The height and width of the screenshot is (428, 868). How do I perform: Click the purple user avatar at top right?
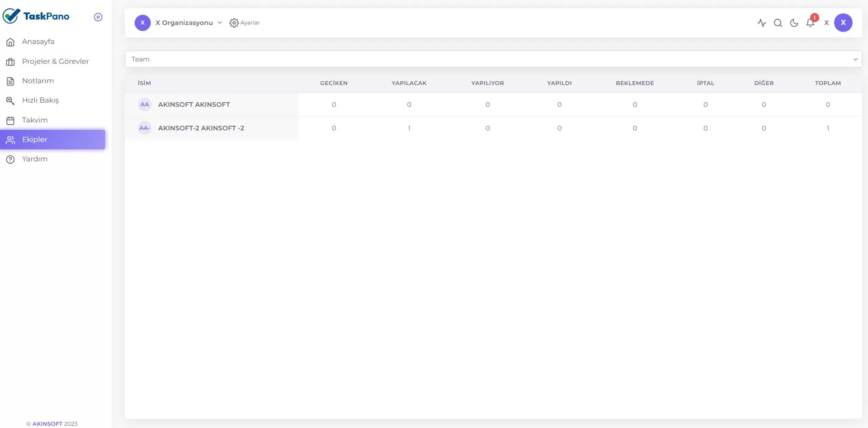coord(843,23)
